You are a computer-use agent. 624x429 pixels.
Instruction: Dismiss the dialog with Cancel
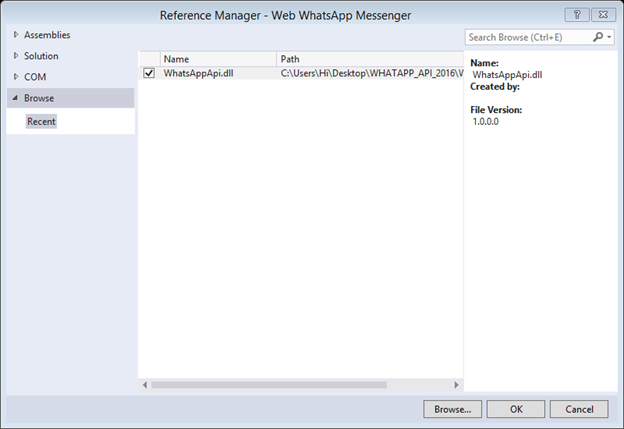tap(579, 408)
